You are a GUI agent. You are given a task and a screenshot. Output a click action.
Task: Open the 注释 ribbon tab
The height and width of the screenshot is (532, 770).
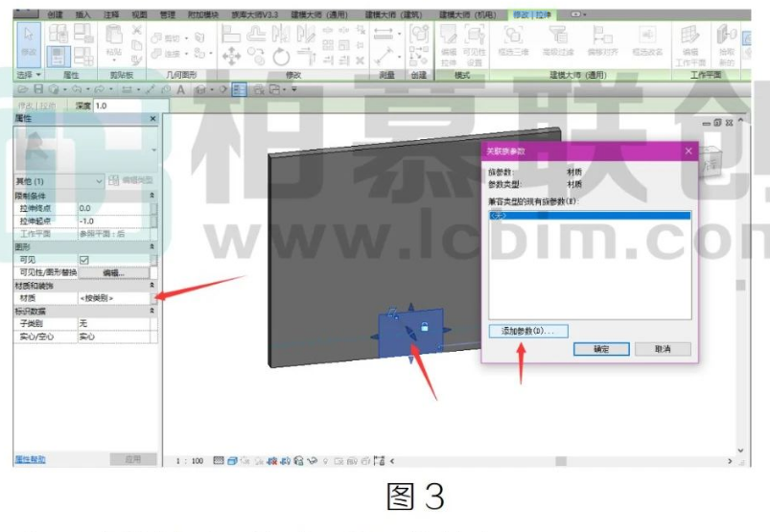[x=111, y=14]
